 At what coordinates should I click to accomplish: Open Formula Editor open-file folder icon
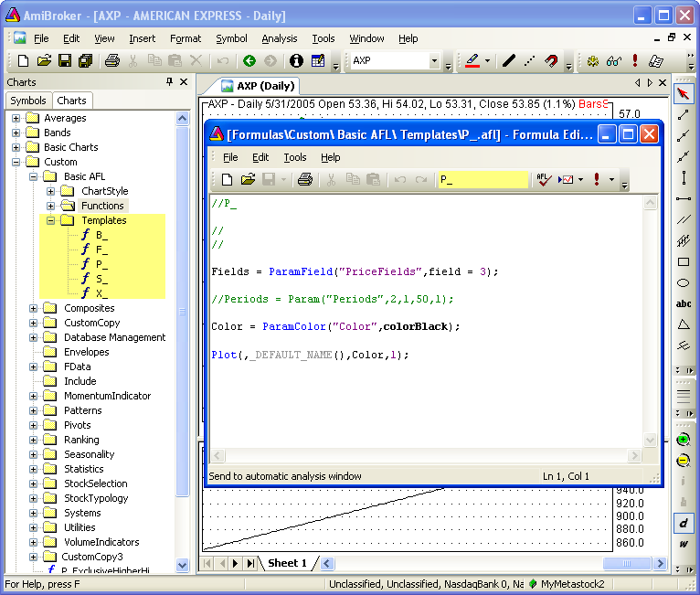pos(248,180)
